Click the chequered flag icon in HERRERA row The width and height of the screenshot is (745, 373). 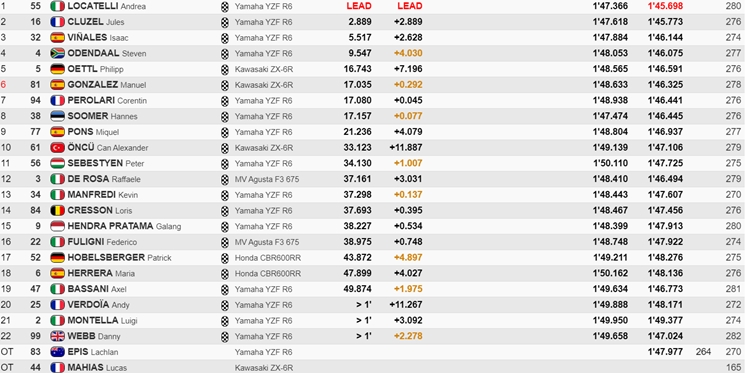point(225,274)
